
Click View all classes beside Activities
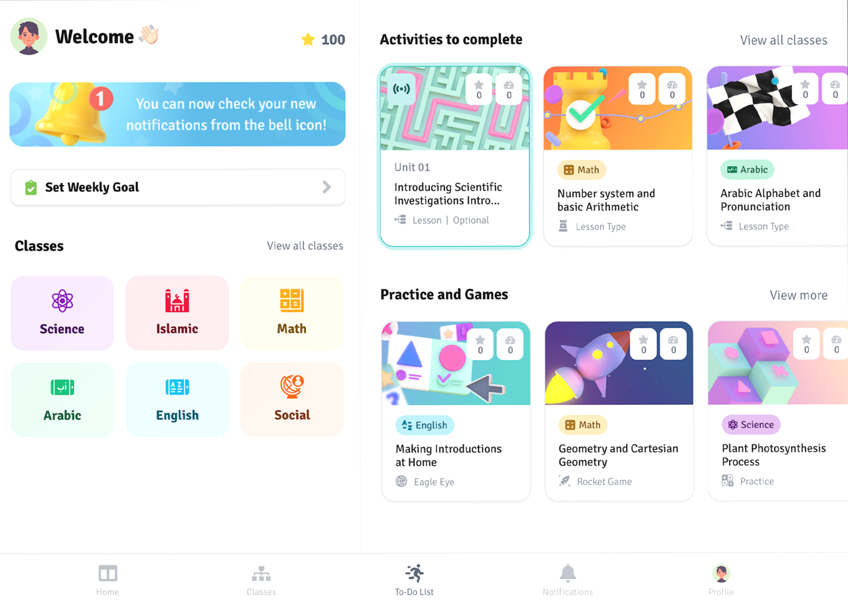[x=784, y=40]
